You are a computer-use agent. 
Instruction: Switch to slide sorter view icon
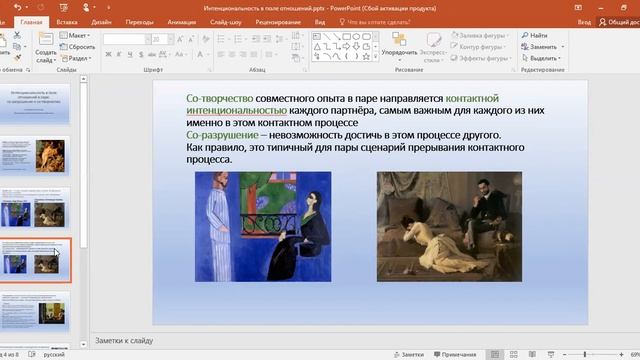point(513,355)
